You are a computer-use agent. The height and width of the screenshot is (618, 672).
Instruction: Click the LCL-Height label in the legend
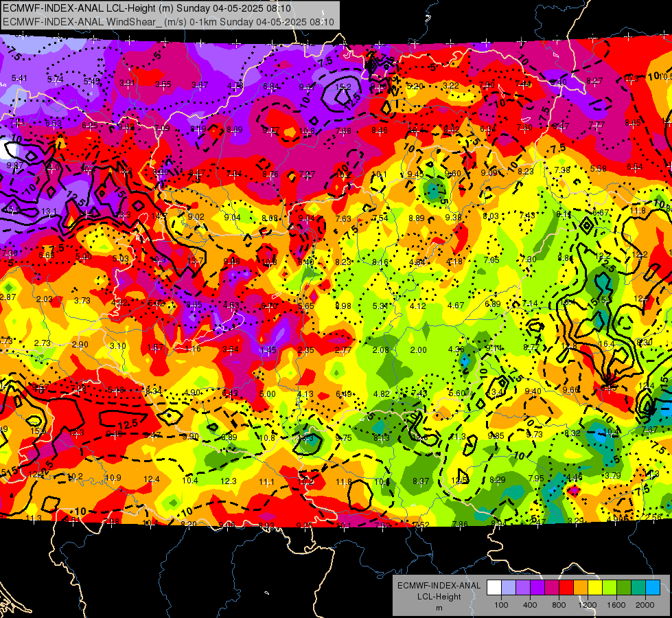click(x=439, y=597)
